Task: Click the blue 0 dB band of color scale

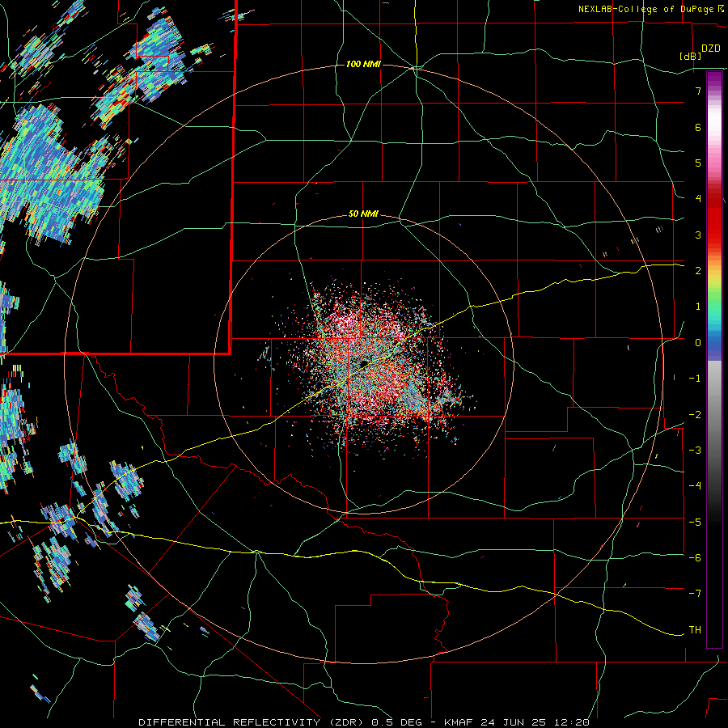Action: (x=714, y=343)
